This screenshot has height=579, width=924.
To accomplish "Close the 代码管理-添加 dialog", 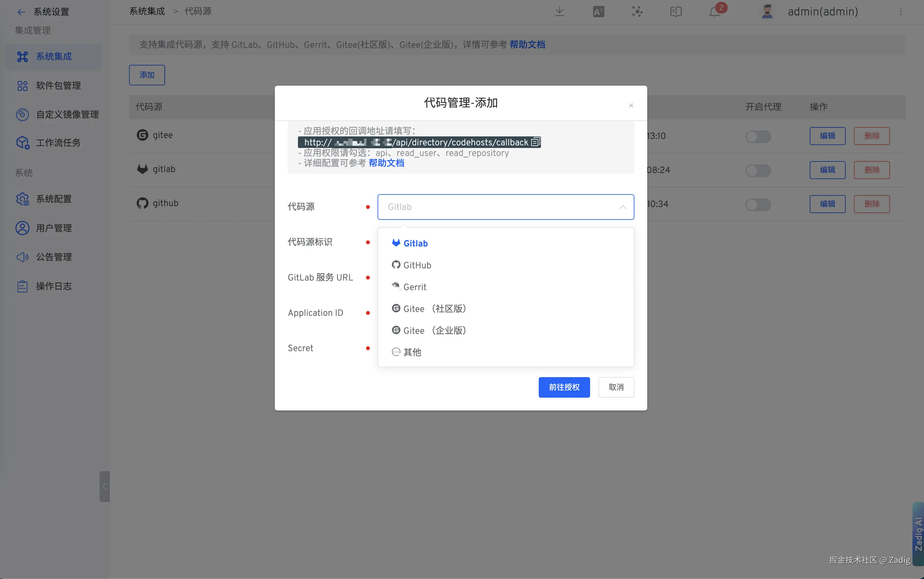I will (x=631, y=105).
